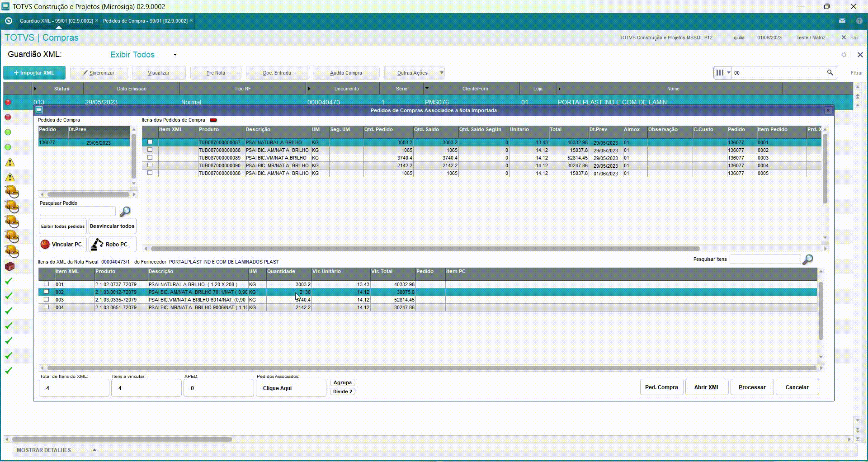868x462 pixels.
Task: Click the Pesquisar Pedido input field
Action: [78, 212]
